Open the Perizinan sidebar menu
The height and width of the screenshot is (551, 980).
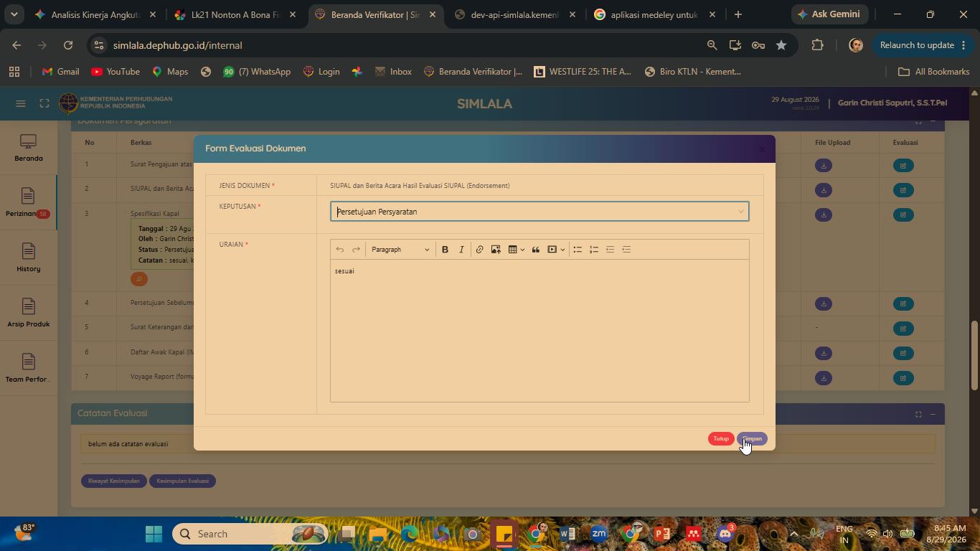(28, 203)
